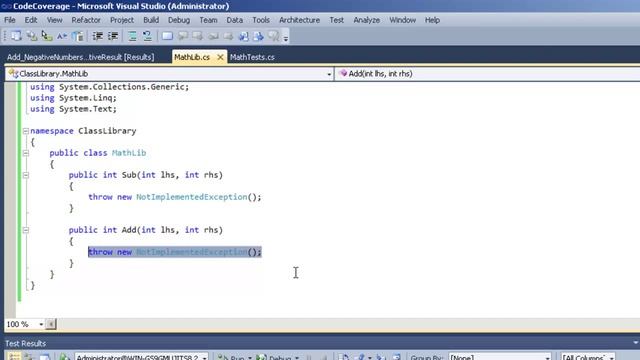Go to the next bookmark

(x=198, y=36)
